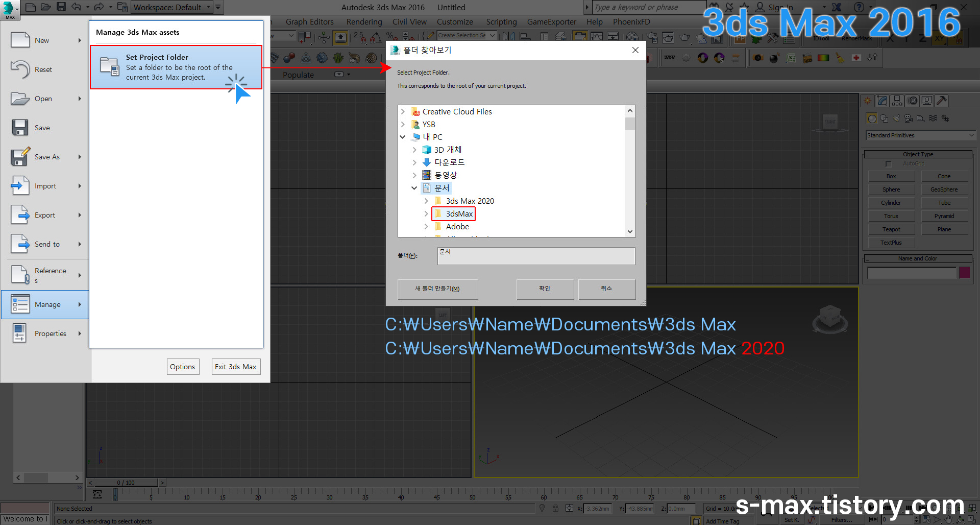Click folder tree scrollbar down arrow

630,231
